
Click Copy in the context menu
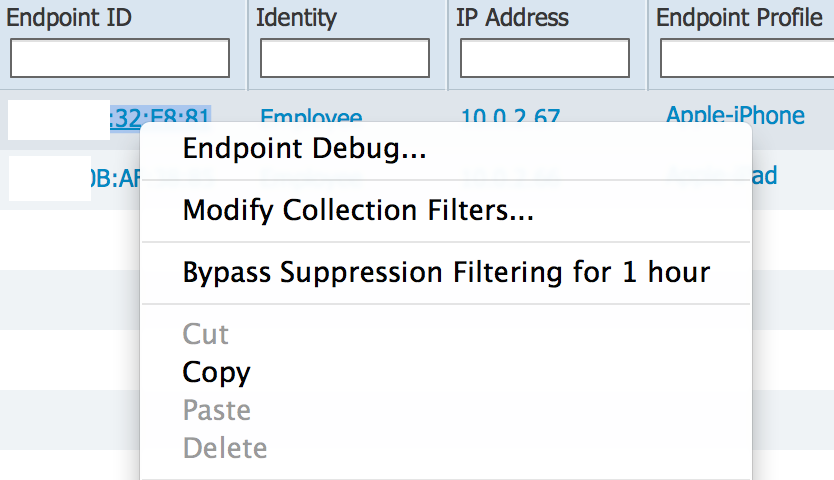tap(216, 372)
